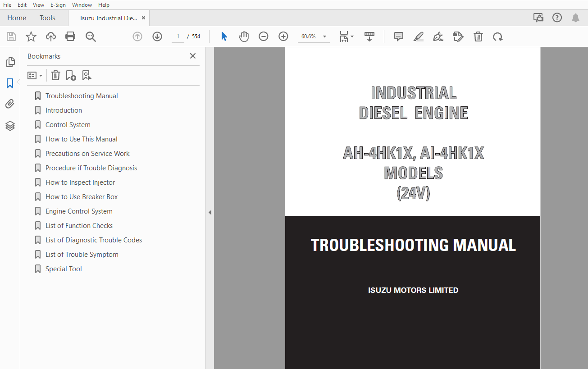Print the document with printer icon
588x369 pixels.
pyautogui.click(x=70, y=36)
